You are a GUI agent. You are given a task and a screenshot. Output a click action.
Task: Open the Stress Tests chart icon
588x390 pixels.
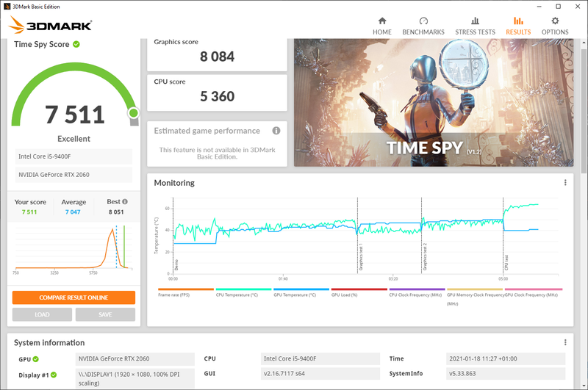(x=475, y=21)
